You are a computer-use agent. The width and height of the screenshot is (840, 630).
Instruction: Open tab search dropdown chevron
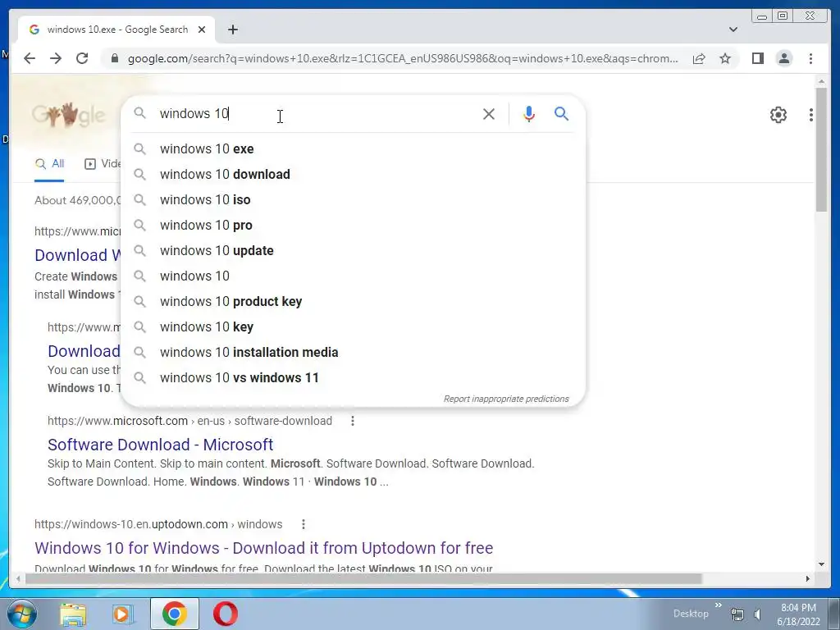click(733, 30)
